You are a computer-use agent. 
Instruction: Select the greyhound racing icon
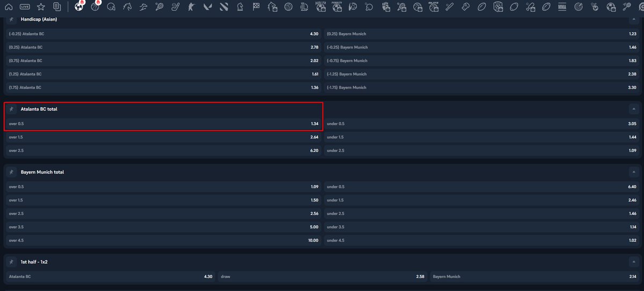(x=143, y=7)
